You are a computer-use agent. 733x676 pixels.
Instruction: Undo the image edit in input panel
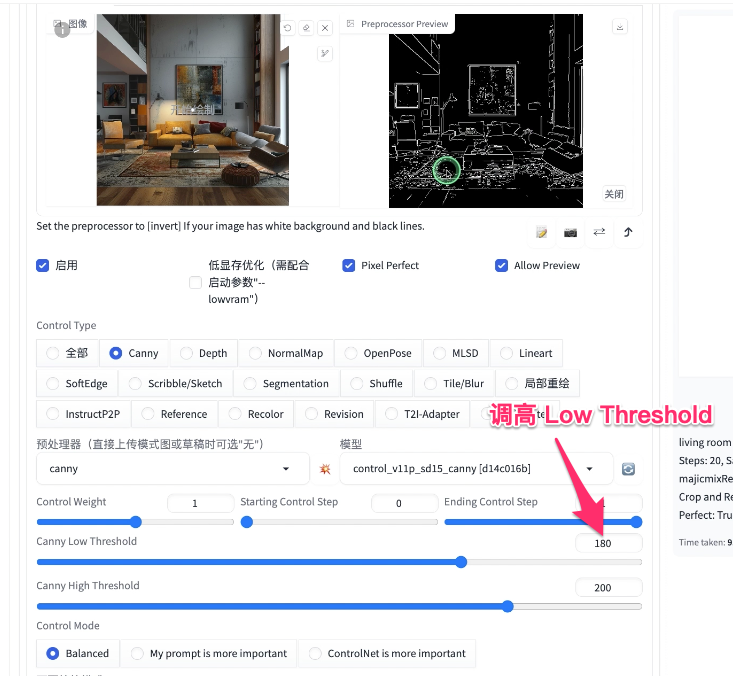[x=287, y=28]
